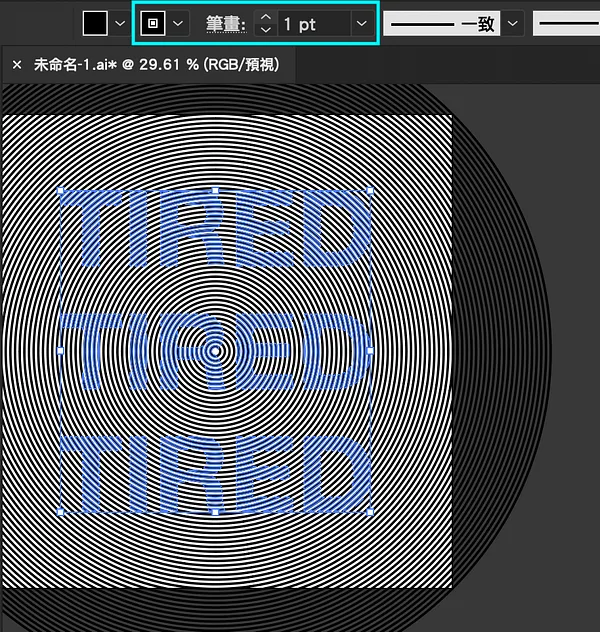The image size is (600, 632).
Task: Open the fill color dropdown arrow
Action: point(120,23)
